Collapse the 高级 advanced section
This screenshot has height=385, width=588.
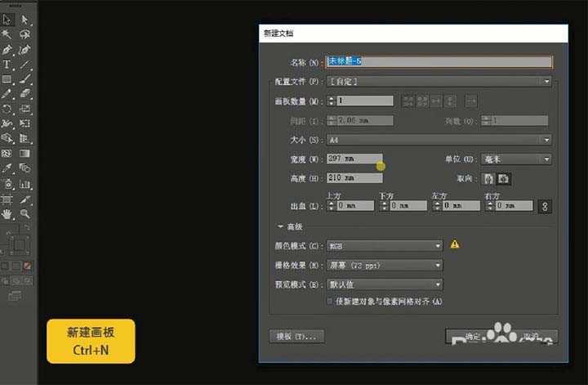[x=280, y=226]
